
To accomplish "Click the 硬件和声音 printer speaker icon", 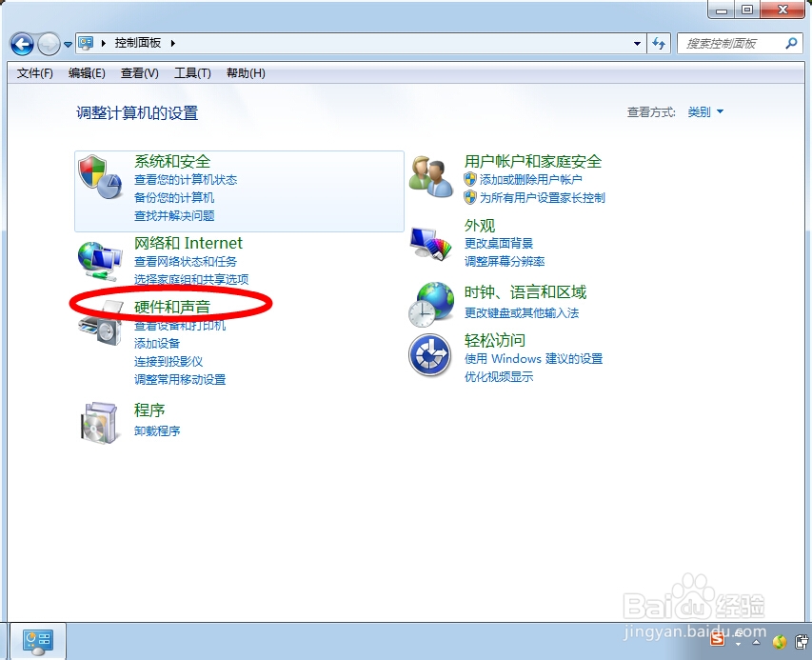I will click(99, 325).
